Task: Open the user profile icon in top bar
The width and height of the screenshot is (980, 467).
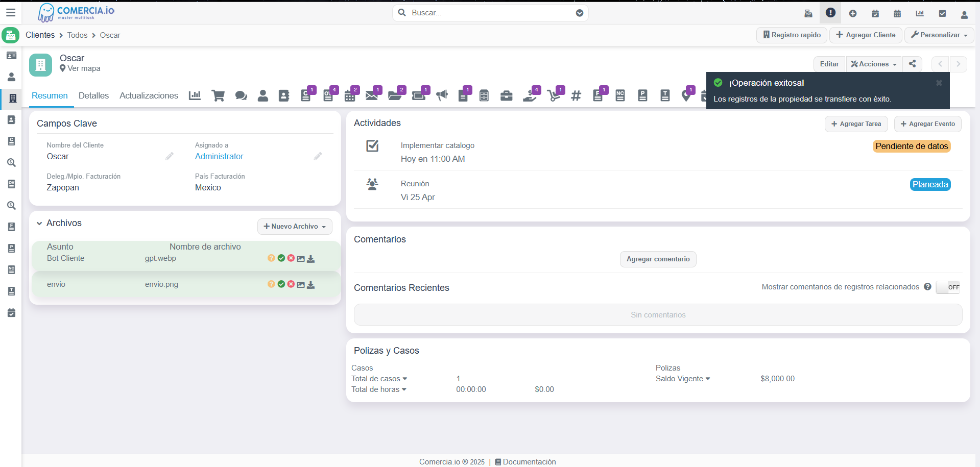Action: point(964,15)
